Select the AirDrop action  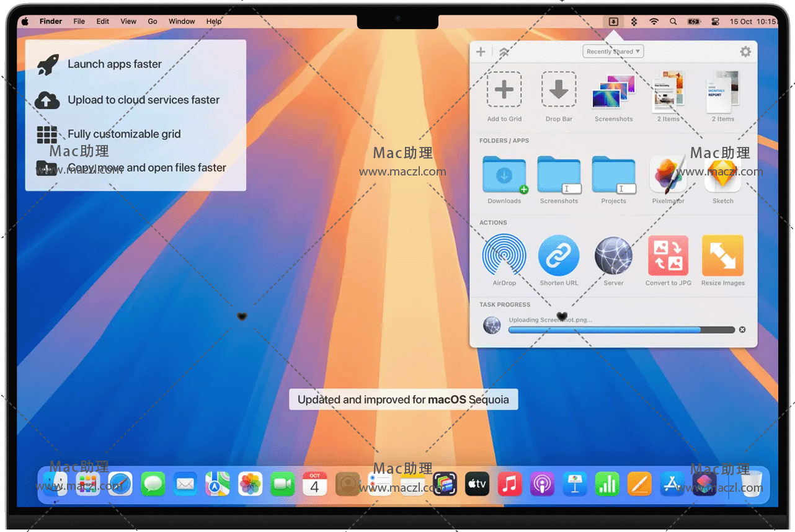pyautogui.click(x=504, y=255)
